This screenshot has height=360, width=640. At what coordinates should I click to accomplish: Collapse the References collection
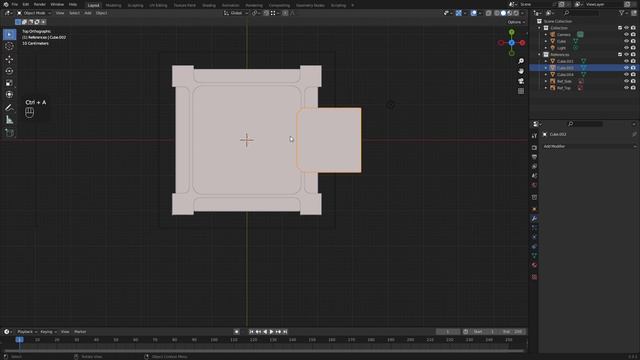[540, 54]
